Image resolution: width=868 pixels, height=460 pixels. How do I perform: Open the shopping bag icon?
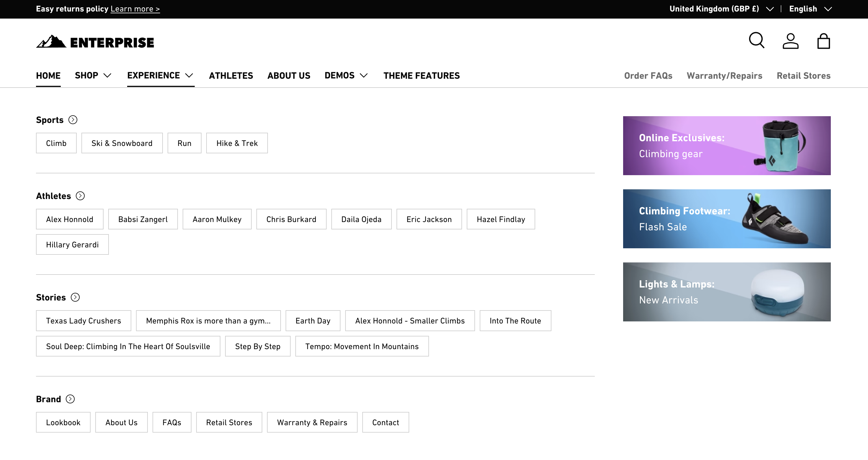click(823, 41)
